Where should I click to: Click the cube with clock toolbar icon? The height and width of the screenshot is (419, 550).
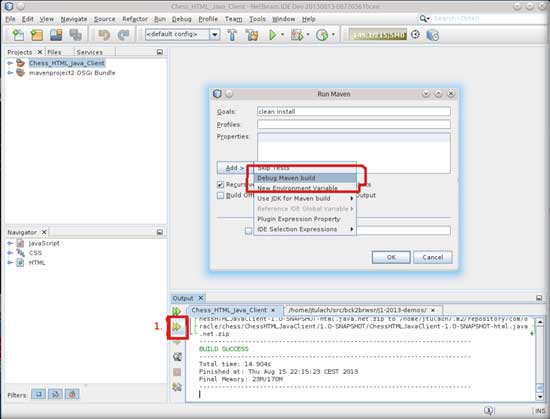(x=432, y=35)
